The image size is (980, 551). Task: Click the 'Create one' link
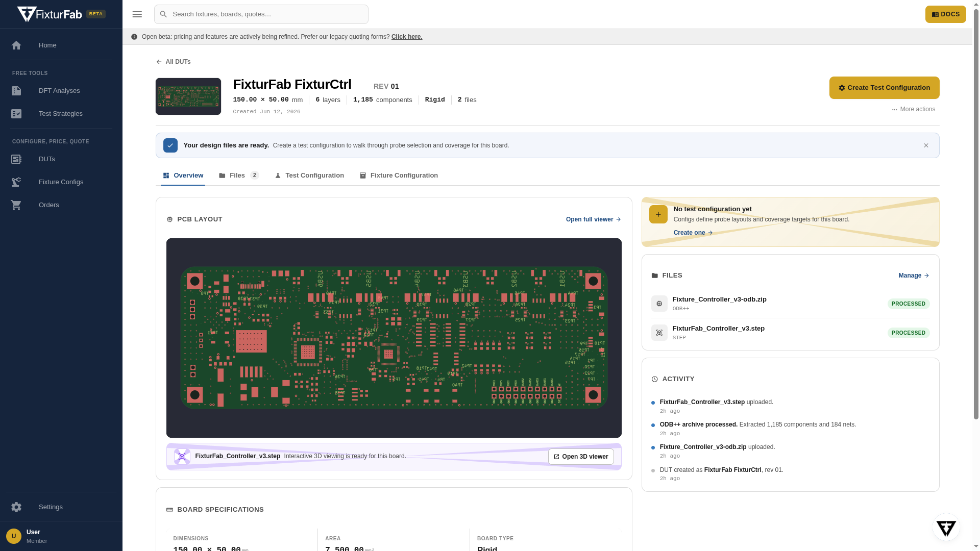pyautogui.click(x=693, y=233)
